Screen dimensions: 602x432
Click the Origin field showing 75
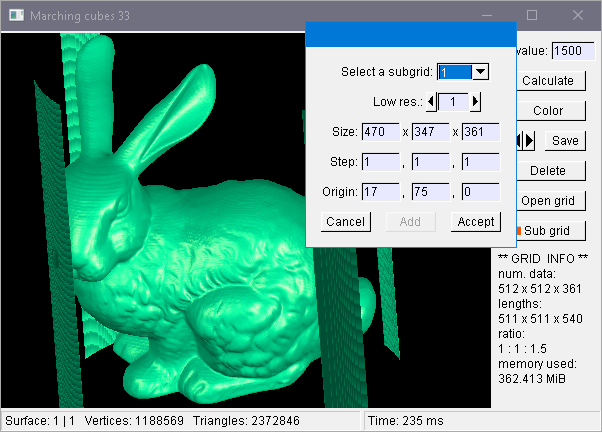(430, 192)
